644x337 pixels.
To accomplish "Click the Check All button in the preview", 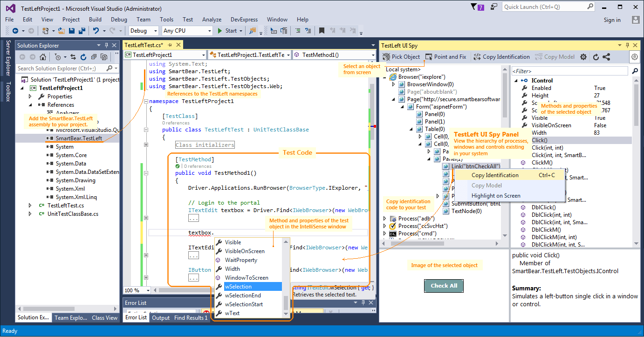I will 444,286.
